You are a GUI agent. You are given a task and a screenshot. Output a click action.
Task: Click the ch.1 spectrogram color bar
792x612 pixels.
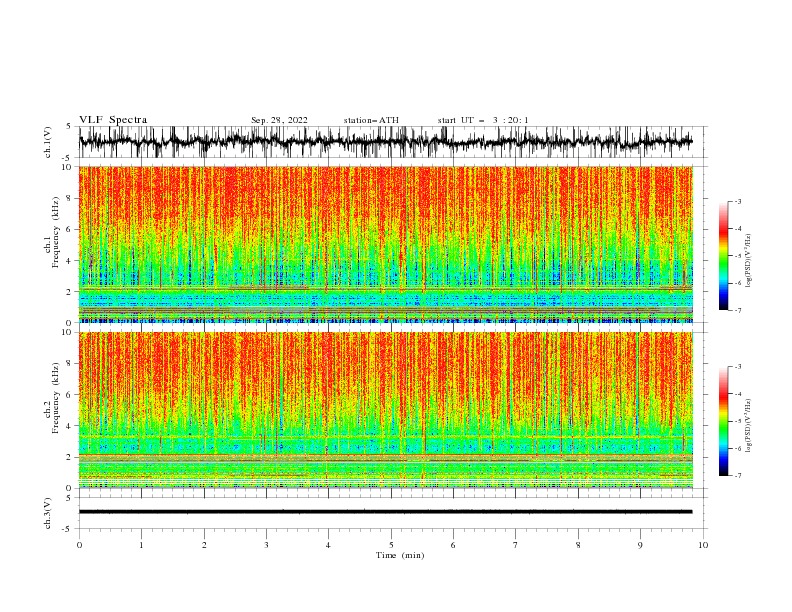(x=723, y=256)
